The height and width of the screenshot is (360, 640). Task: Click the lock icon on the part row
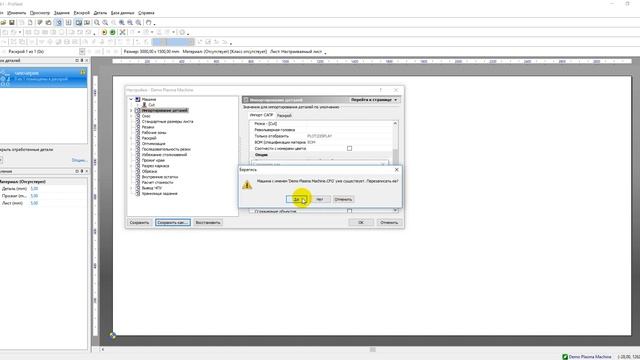pyautogui.click(x=83, y=72)
